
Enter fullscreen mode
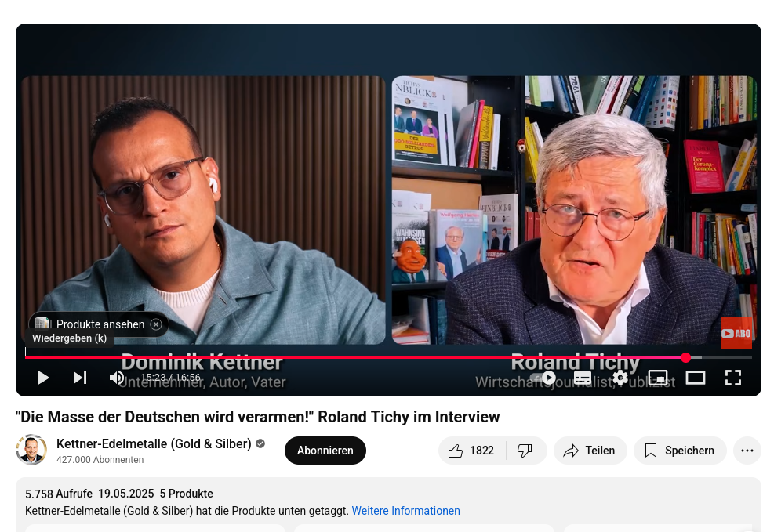point(733,378)
